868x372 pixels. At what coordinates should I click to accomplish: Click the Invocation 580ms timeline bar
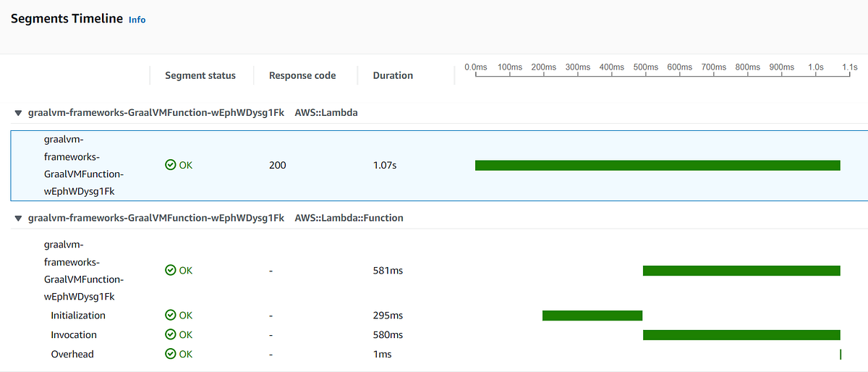pos(741,335)
